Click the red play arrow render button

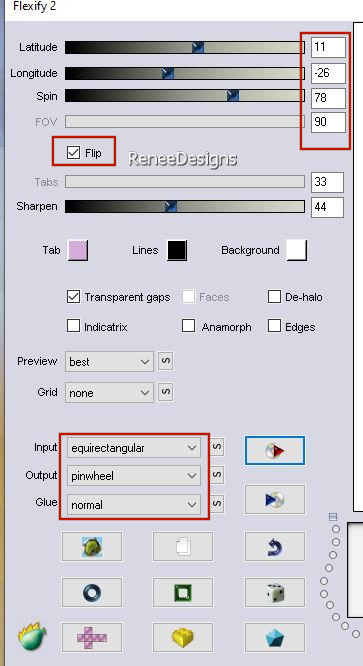pos(275,451)
